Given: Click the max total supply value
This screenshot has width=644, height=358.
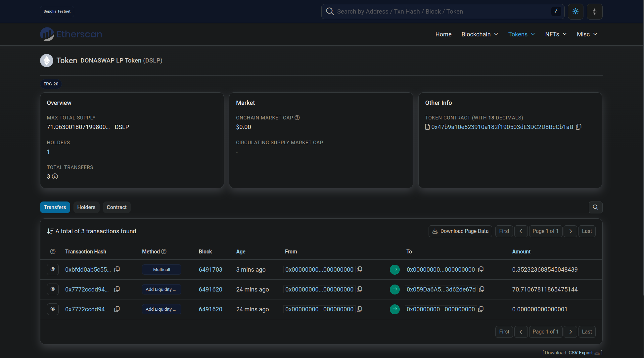Looking at the screenshot, I should [78, 127].
